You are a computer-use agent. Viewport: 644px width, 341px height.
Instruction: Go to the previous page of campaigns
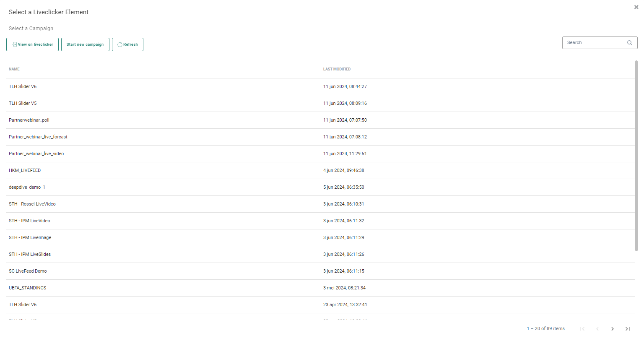click(x=597, y=329)
